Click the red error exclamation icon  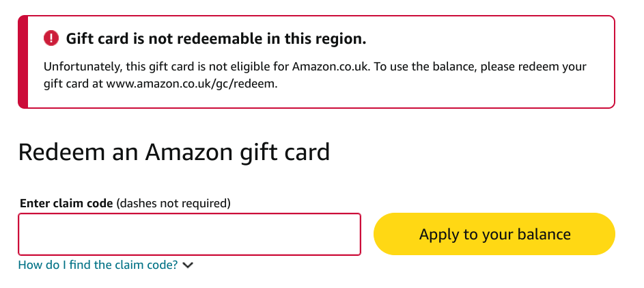pos(51,38)
